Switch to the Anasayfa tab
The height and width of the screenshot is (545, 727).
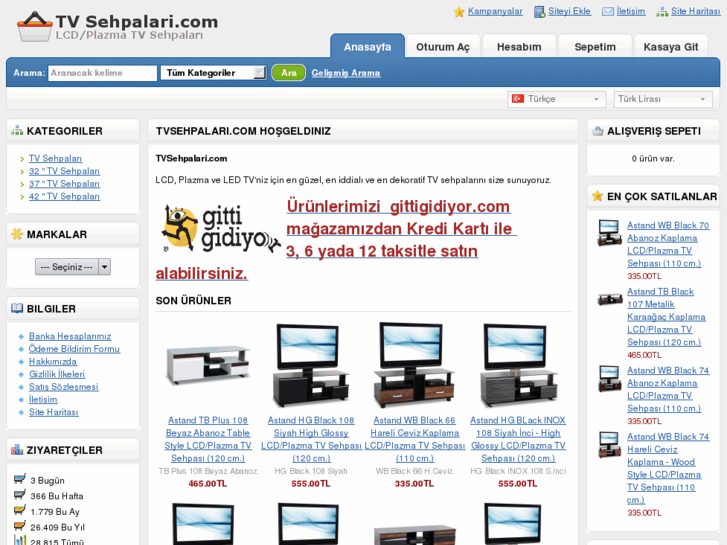367,46
